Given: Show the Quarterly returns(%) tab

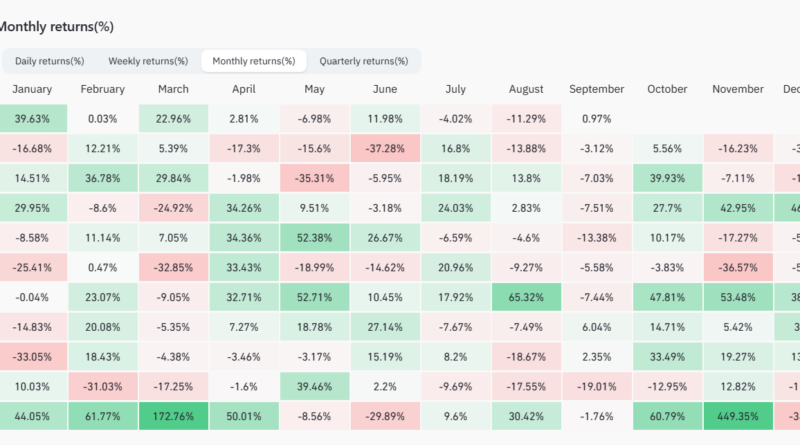Looking at the screenshot, I should tap(363, 61).
